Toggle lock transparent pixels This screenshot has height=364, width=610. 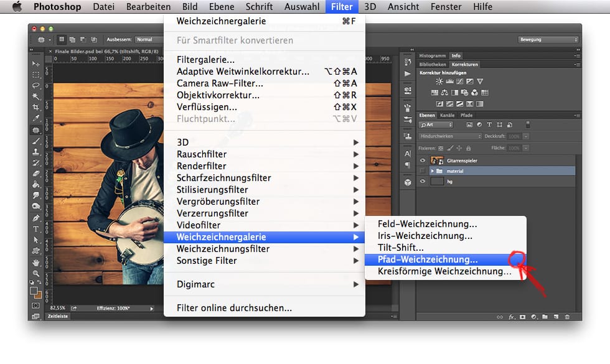pos(441,148)
